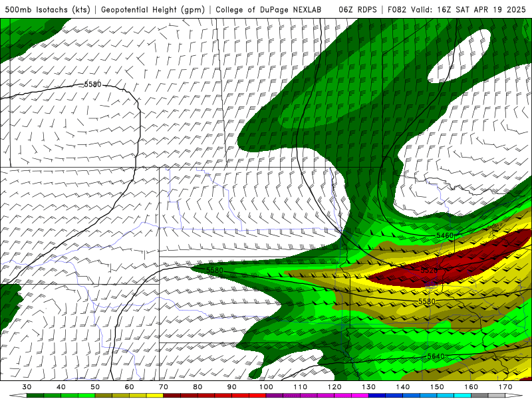Click the 160 value on the color scale
The image size is (532, 399).
coord(471,387)
